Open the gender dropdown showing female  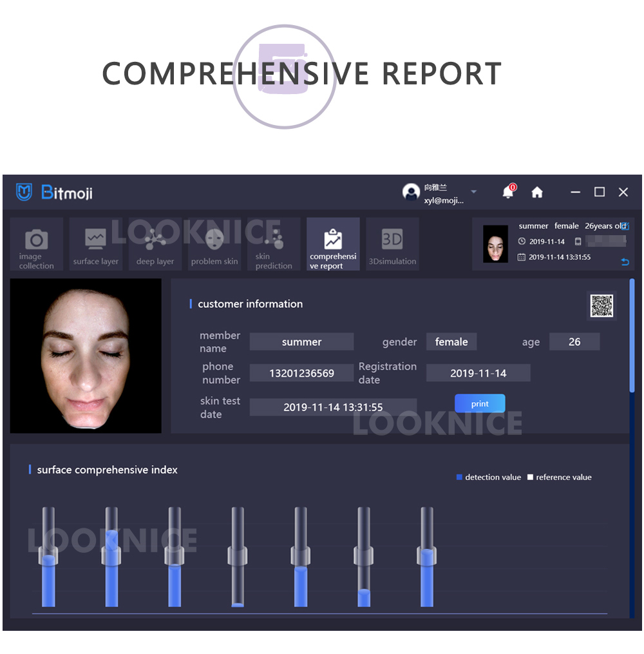pos(451,341)
